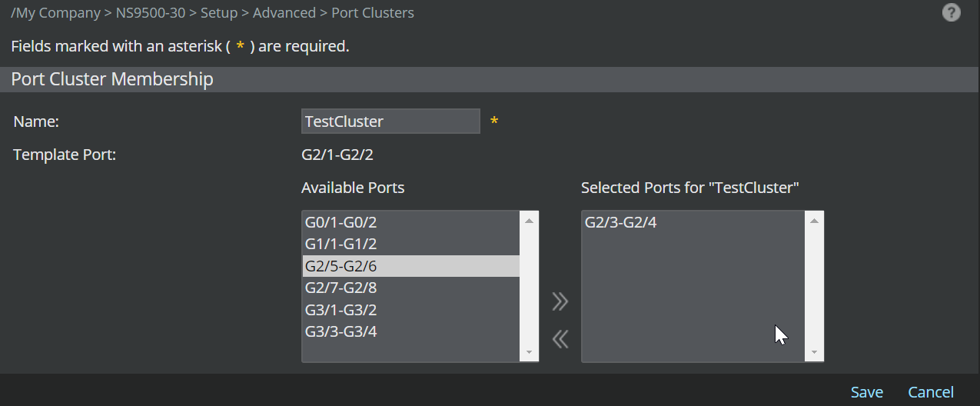Click Selected Ports scrollbar up arrow

[x=814, y=221]
